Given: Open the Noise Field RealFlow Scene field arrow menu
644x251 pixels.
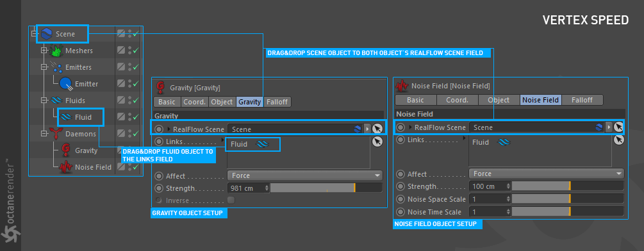Looking at the screenshot, I should point(609,127).
